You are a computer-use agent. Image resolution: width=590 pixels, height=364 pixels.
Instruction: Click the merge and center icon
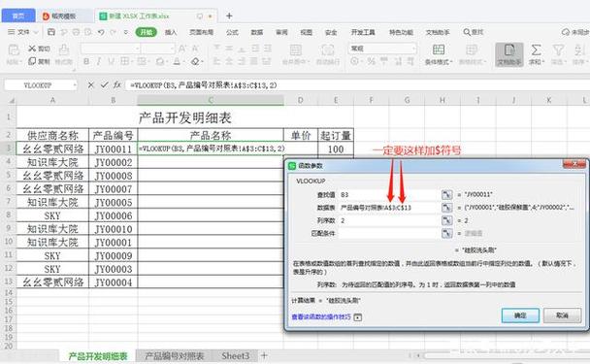[x=295, y=50]
